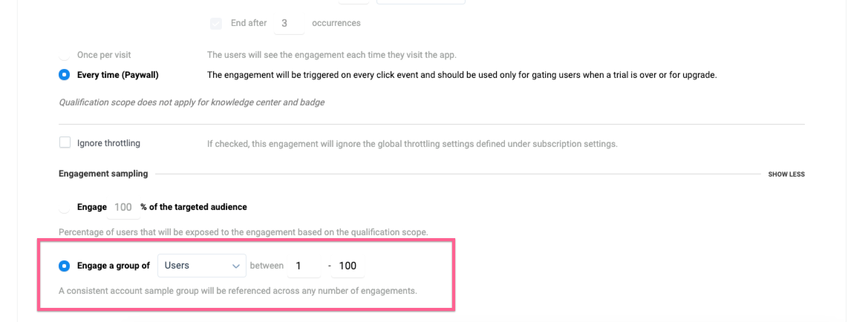868x322 pixels.
Task: Click the Engagement sampling section heading
Action: pos(103,174)
